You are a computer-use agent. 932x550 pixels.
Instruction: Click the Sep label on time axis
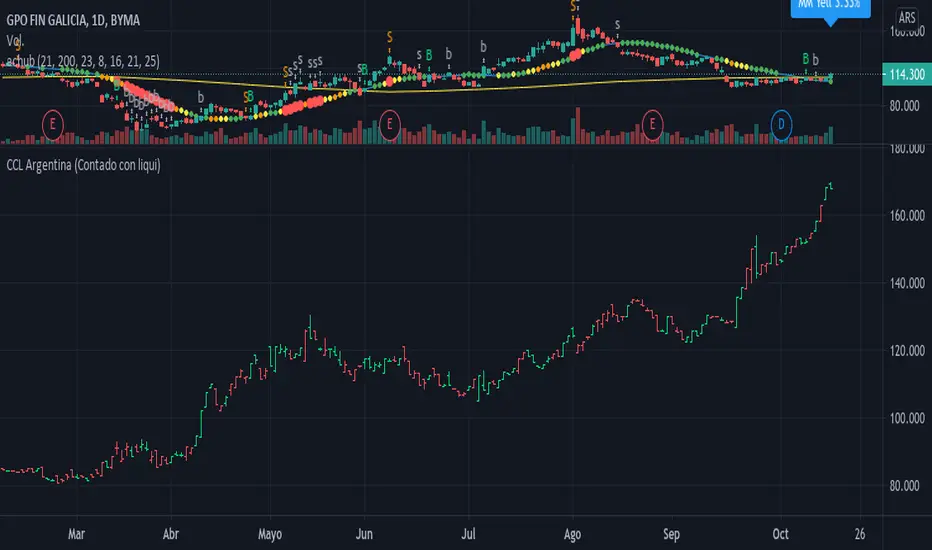[671, 534]
